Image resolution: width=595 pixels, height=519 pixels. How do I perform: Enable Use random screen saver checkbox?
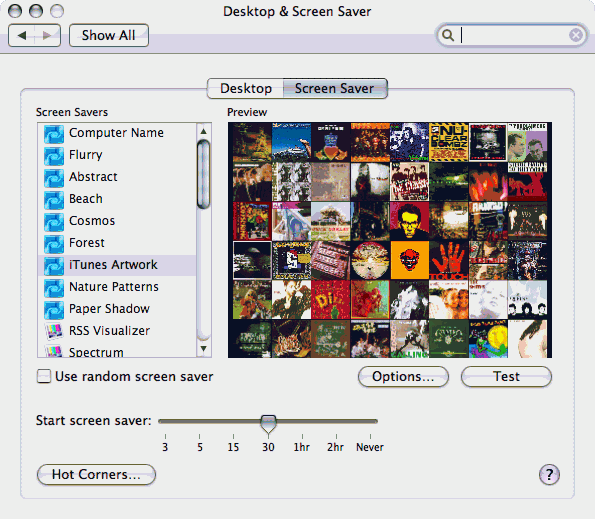pos(44,376)
